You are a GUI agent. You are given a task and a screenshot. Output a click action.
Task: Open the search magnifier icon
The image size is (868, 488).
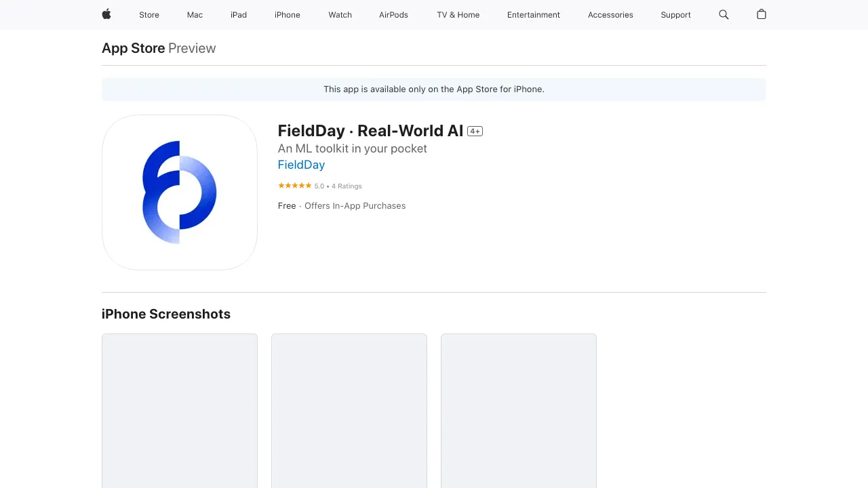[x=724, y=14]
